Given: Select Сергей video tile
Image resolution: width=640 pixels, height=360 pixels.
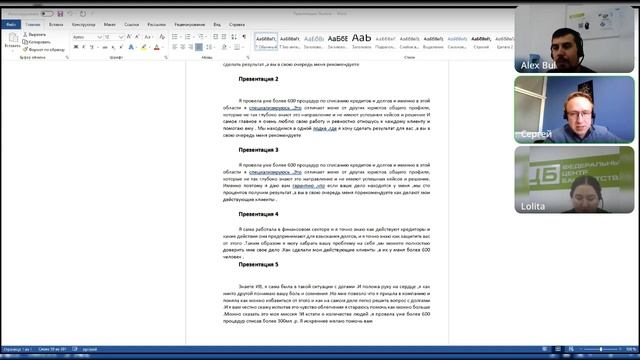Looking at the screenshot, I should [574, 110].
